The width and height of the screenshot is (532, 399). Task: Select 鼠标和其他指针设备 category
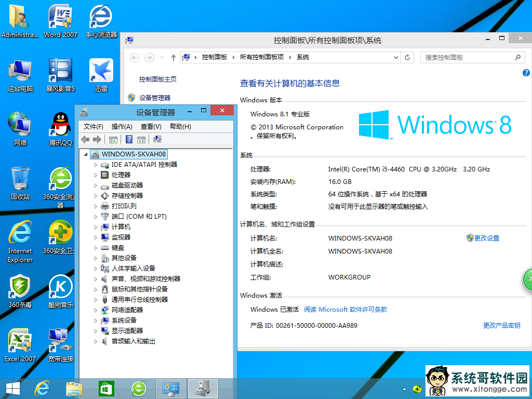[x=139, y=289]
